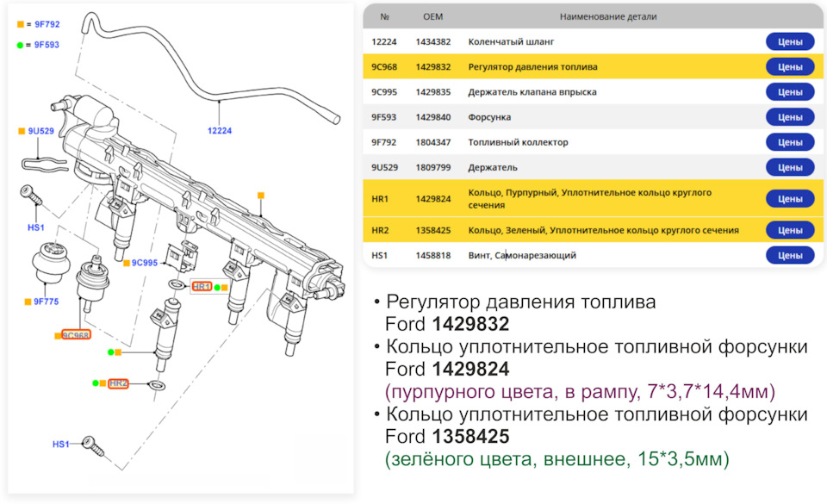The image size is (827, 504).
Task: Select the HS1 screw label near bottom
Action: pyautogui.click(x=60, y=445)
